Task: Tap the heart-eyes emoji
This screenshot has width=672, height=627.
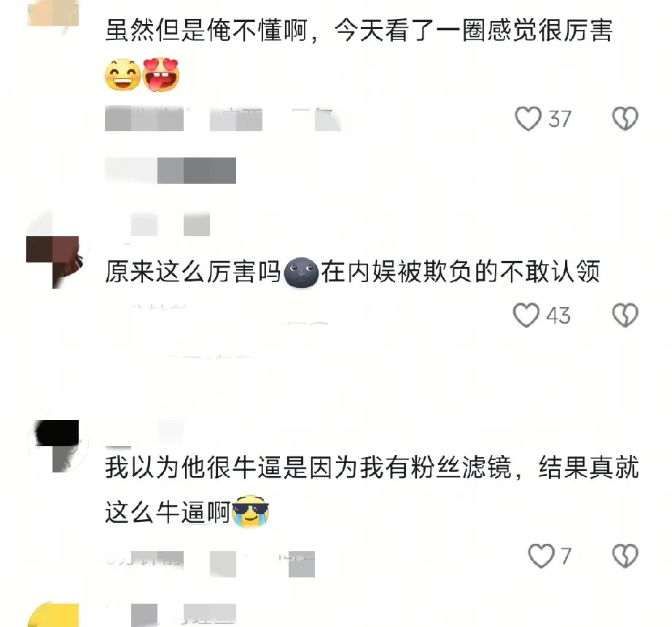Action: (161, 74)
